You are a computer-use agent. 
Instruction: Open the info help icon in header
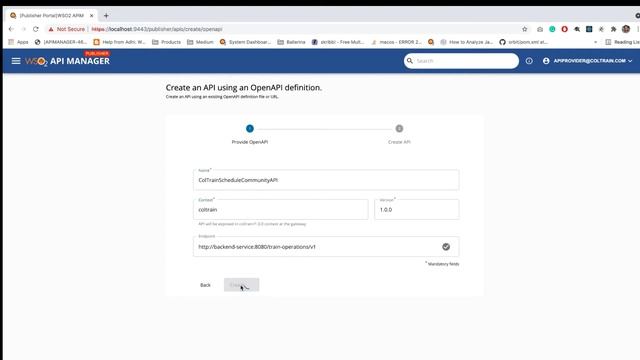click(x=529, y=61)
